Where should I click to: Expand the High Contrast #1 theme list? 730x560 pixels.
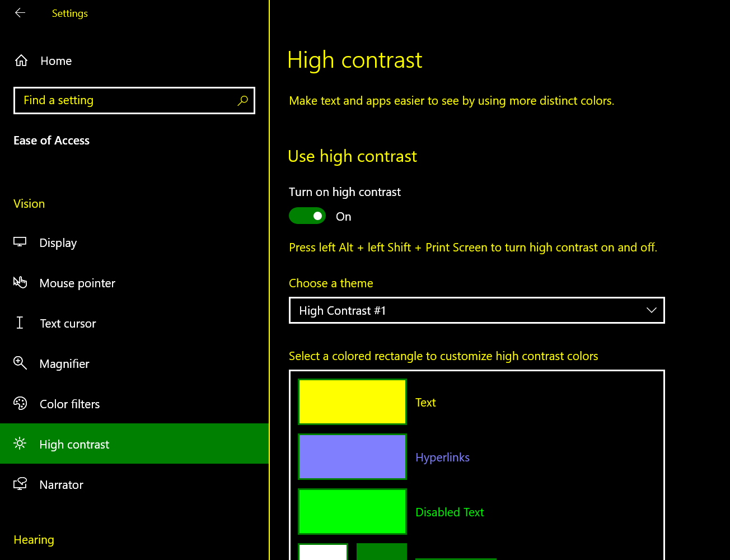pyautogui.click(x=476, y=310)
